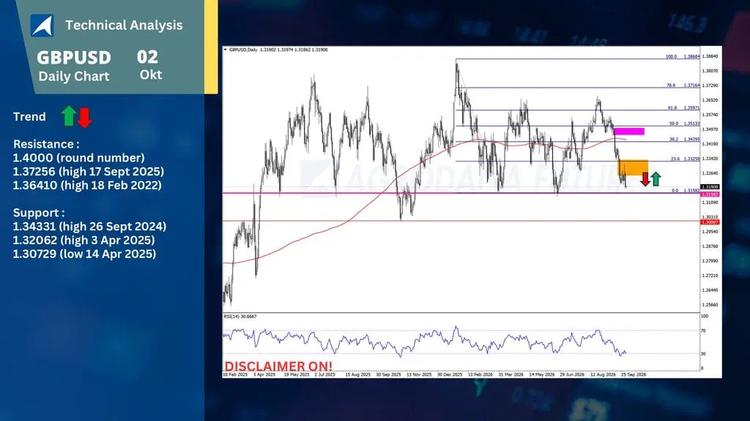This screenshot has width=750, height=421.
Task: Click the 'Resistance :' heading
Action: coord(46,144)
